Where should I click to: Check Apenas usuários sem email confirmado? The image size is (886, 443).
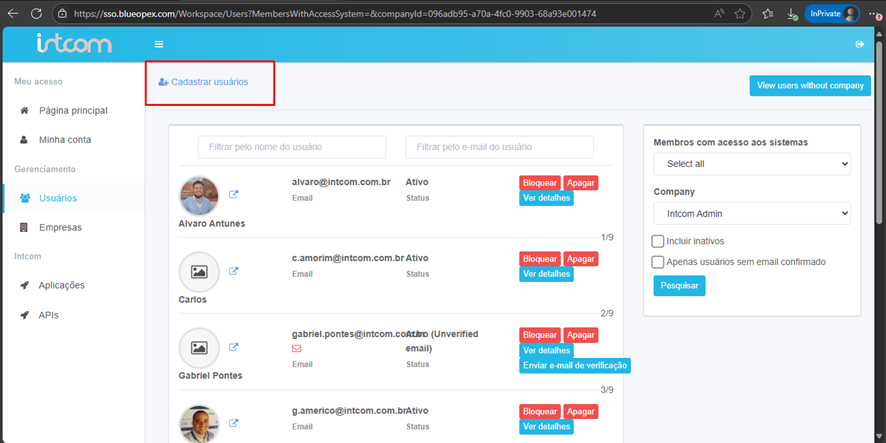[658, 262]
